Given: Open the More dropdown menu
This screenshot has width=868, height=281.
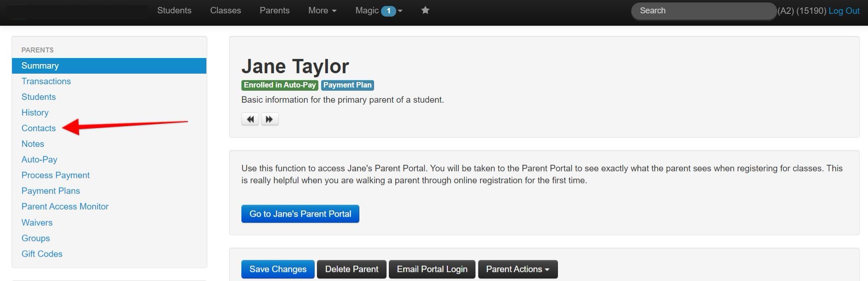Looking at the screenshot, I should (322, 10).
